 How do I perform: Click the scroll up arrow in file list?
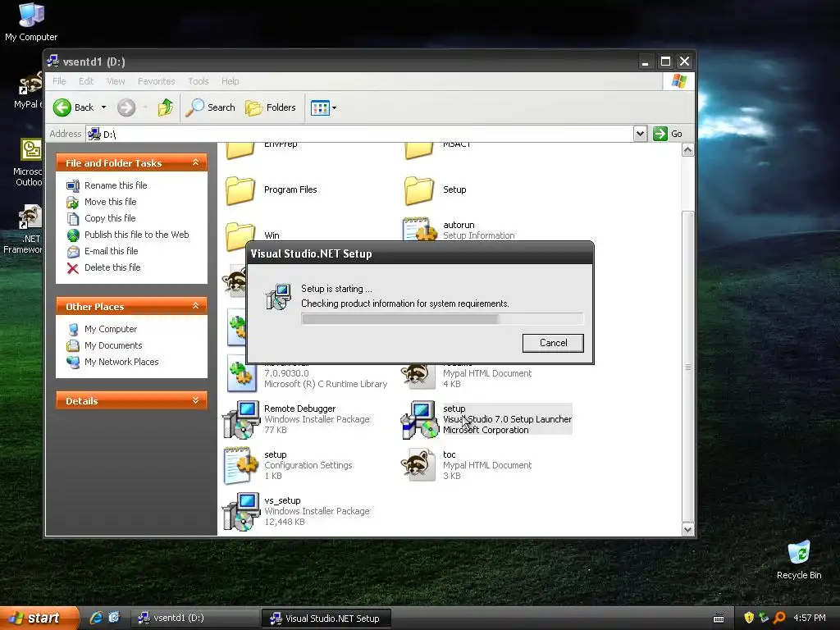(688, 150)
